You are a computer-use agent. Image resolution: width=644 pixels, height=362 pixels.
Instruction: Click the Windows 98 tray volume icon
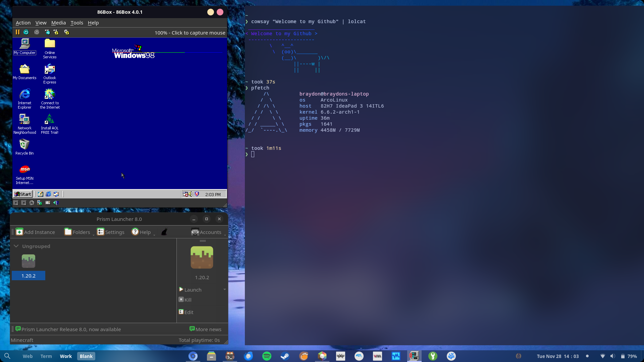tap(190, 194)
